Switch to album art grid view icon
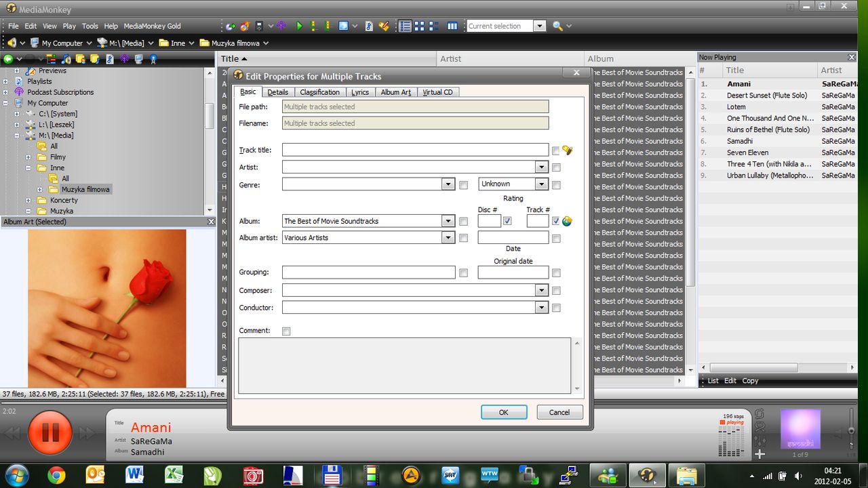Viewport: 868px width, 488px height. [419, 26]
